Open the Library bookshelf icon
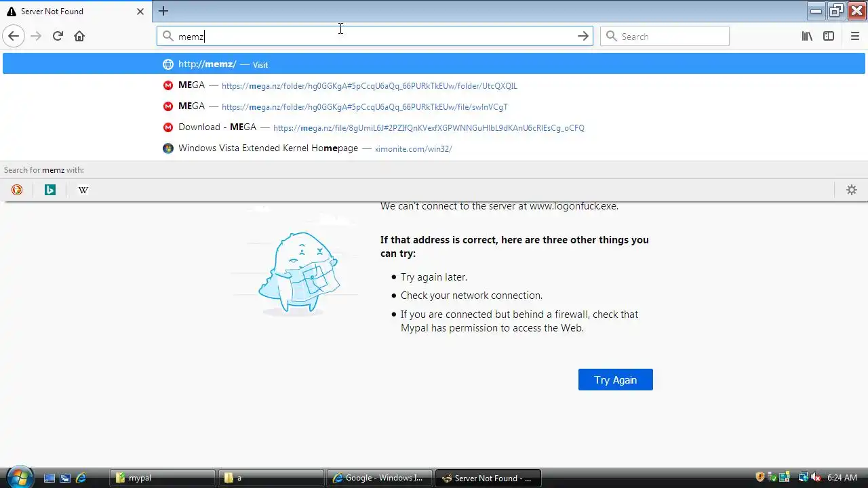 pyautogui.click(x=807, y=37)
